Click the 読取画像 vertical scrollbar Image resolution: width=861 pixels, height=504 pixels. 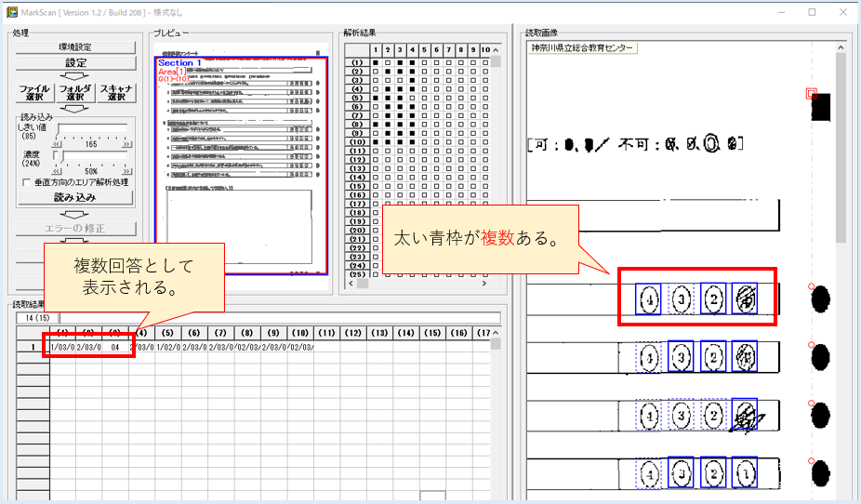pos(841,279)
